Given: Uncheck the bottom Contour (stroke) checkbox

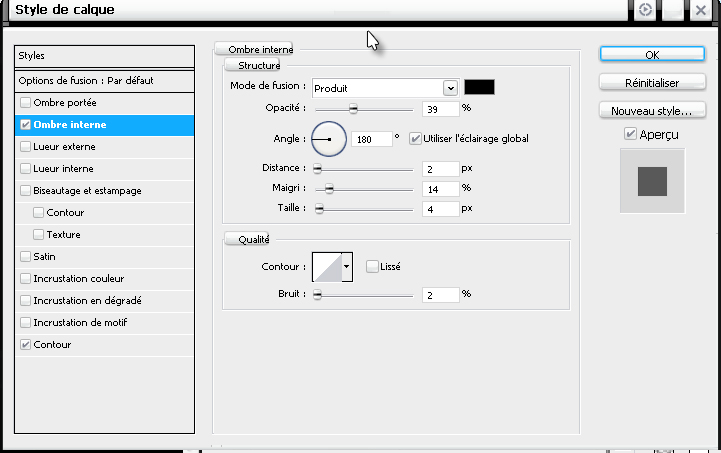Looking at the screenshot, I should (x=25, y=344).
